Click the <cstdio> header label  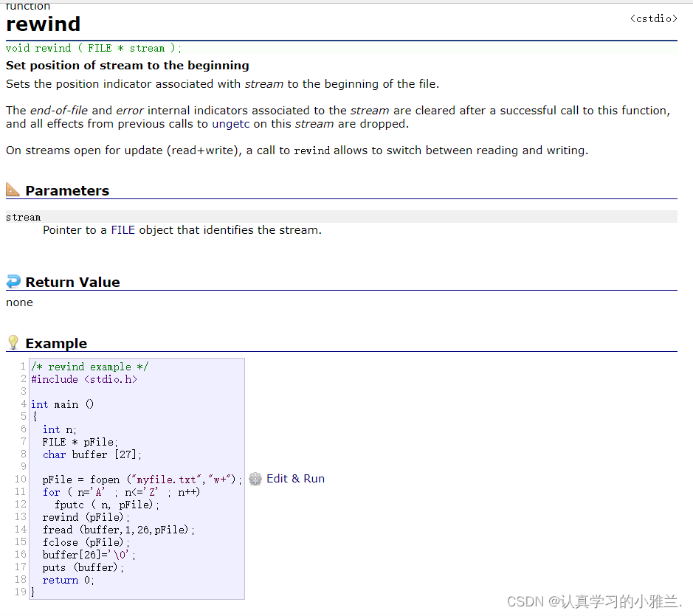(653, 18)
